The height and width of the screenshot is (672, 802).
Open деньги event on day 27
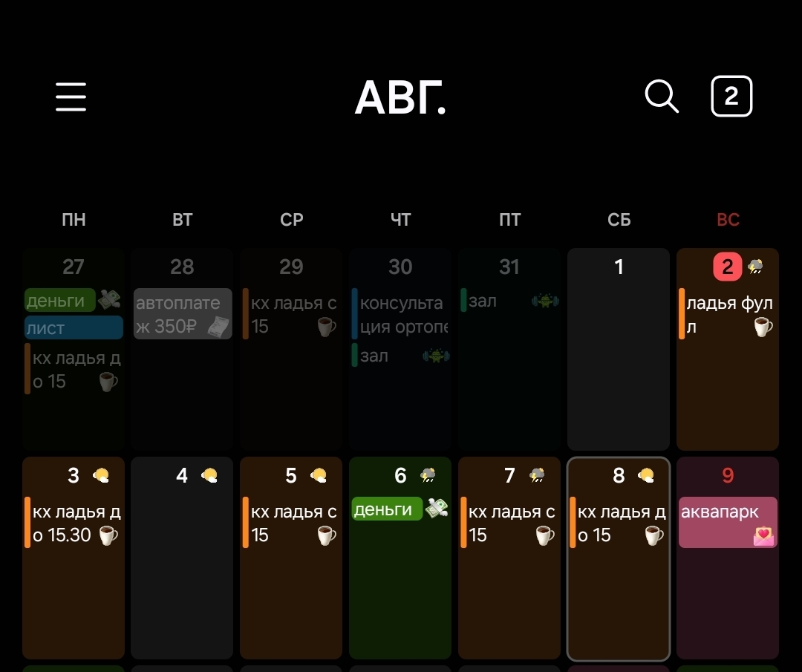(x=60, y=300)
